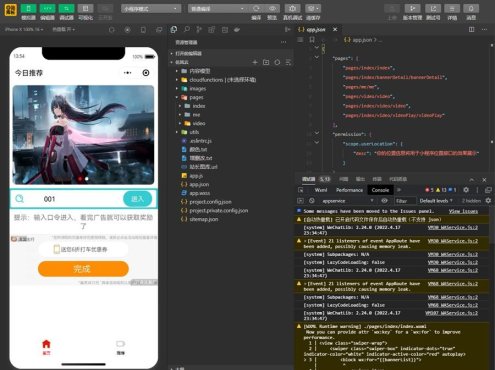The width and height of the screenshot is (495, 370).
Task: Click the refresh icon in explorer header
Action: [x=277, y=62]
